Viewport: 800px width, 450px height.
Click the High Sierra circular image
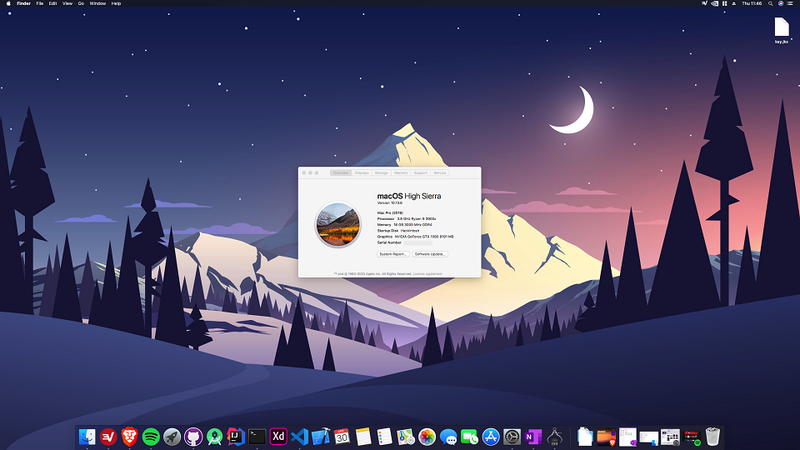(338, 224)
